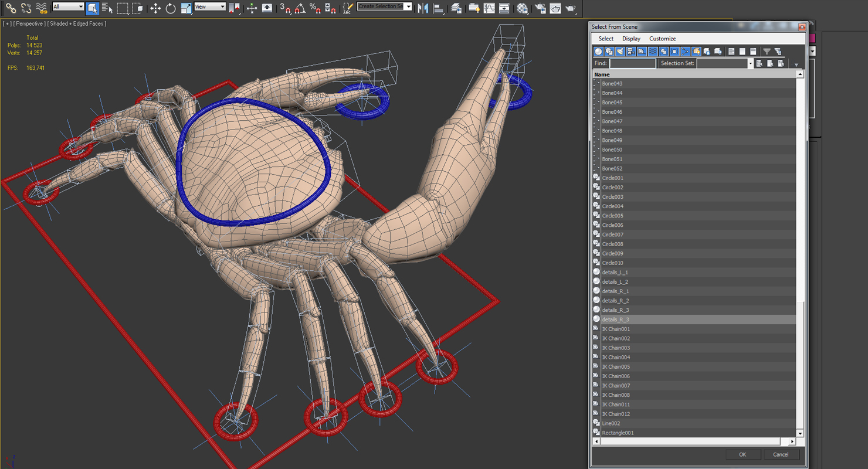868x469 pixels.
Task: Select details_L_1 in the list
Action: [694, 272]
